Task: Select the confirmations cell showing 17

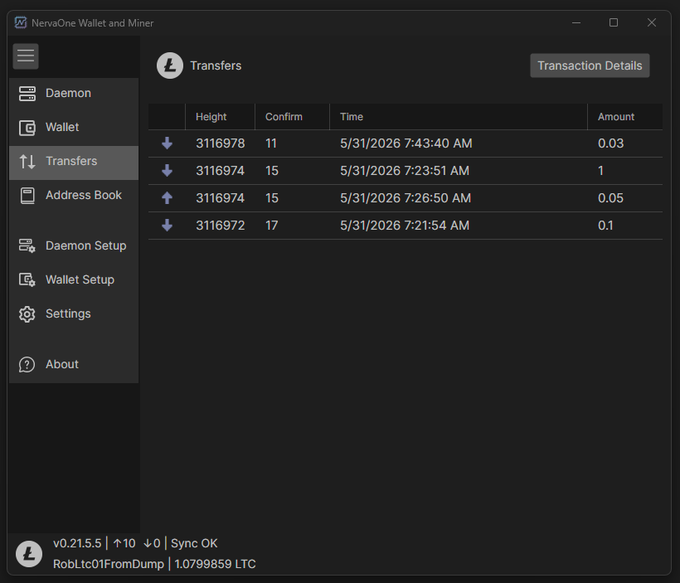Action: (x=271, y=225)
